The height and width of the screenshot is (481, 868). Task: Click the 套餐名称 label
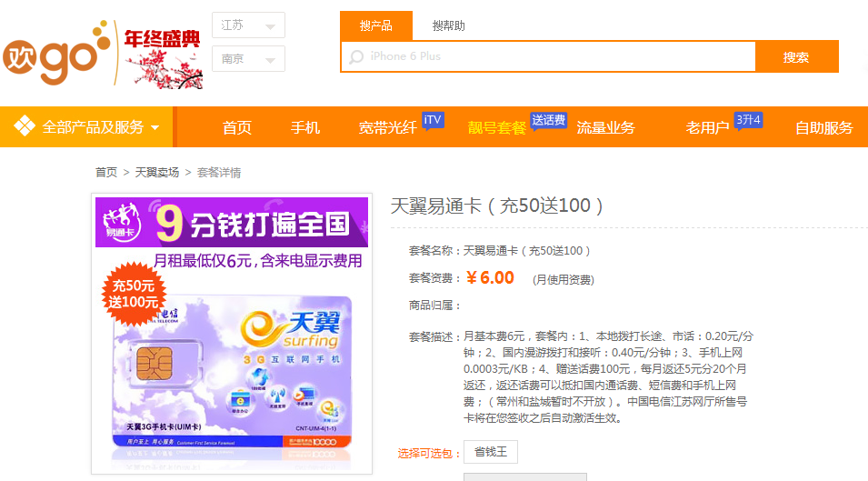click(434, 251)
